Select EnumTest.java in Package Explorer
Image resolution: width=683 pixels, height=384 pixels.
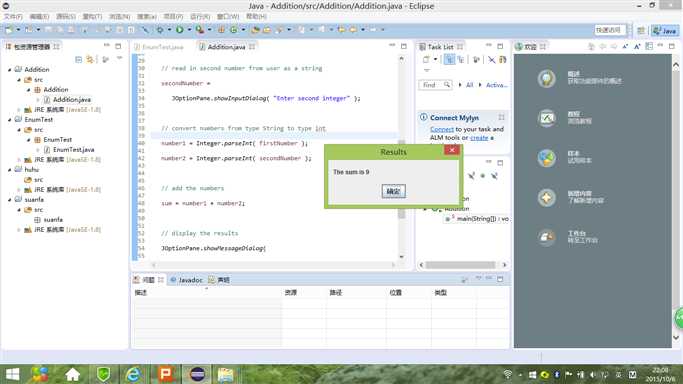(x=74, y=150)
